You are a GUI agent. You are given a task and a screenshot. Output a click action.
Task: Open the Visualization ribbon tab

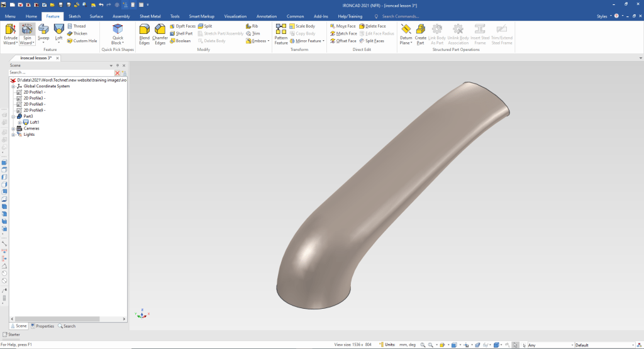235,16
